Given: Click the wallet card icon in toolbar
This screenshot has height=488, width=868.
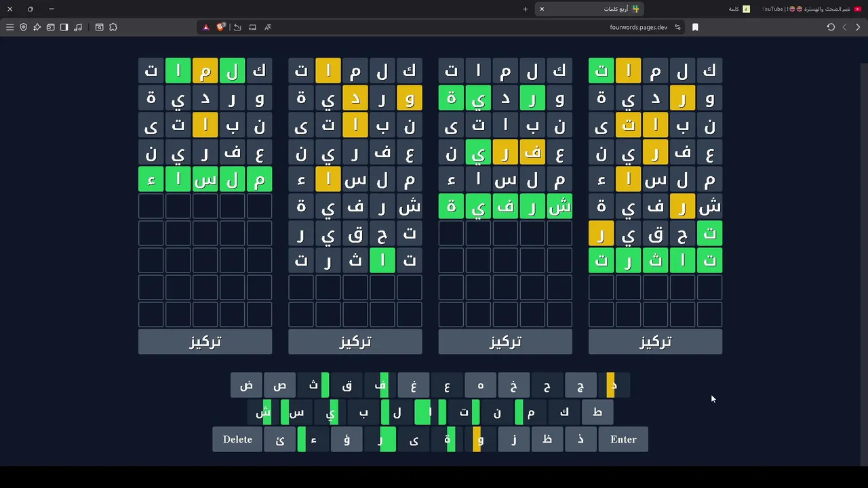Looking at the screenshot, I should tap(50, 27).
